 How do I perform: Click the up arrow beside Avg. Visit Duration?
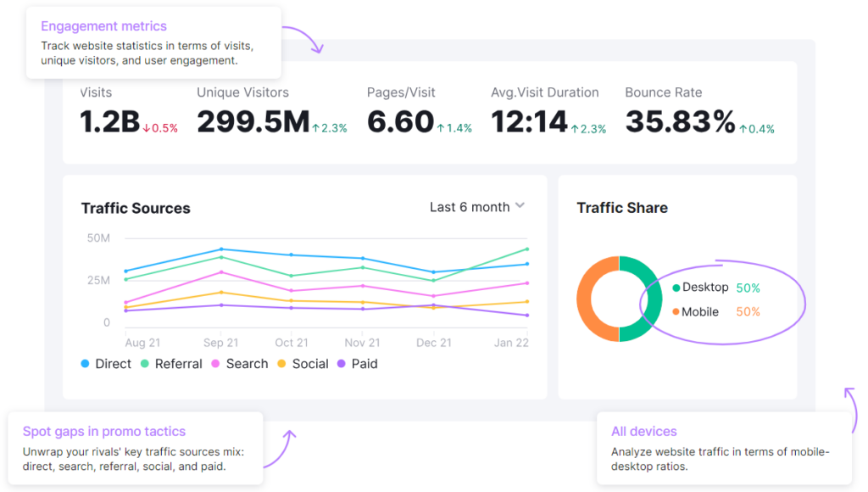[x=574, y=129]
